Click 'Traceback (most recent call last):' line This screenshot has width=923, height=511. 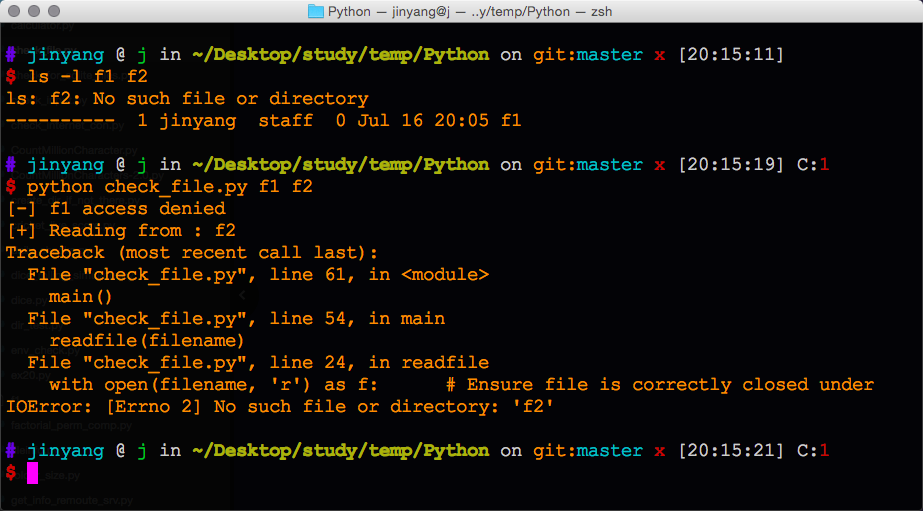click(192, 253)
